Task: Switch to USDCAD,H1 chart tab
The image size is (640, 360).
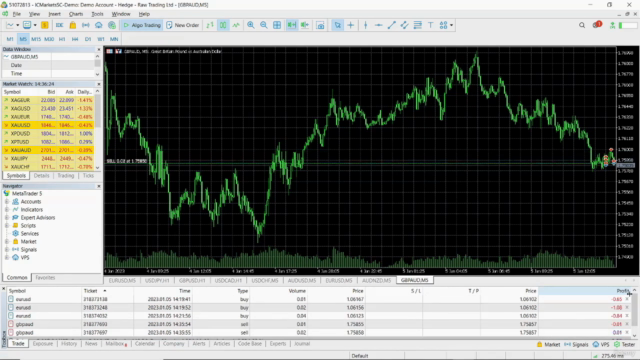Action: [228, 280]
